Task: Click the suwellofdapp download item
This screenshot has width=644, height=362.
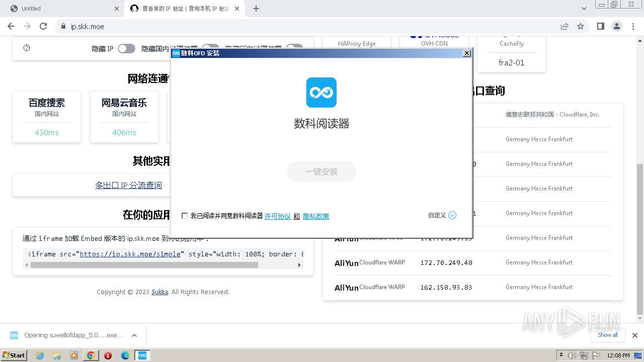Action: point(65,335)
